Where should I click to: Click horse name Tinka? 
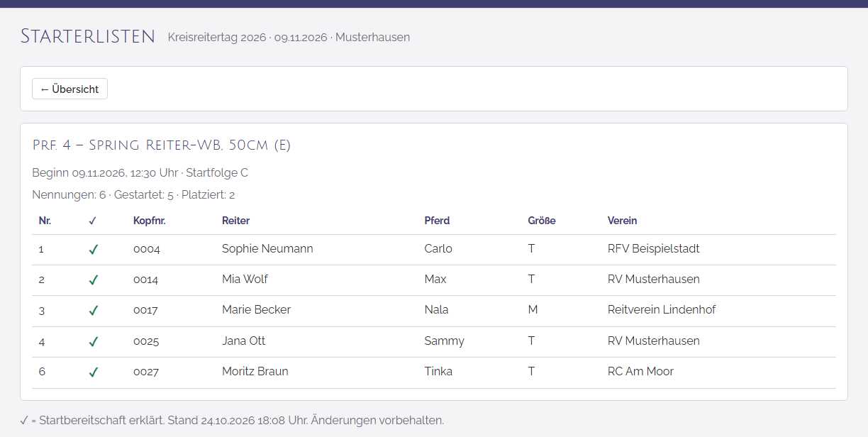tap(438, 372)
